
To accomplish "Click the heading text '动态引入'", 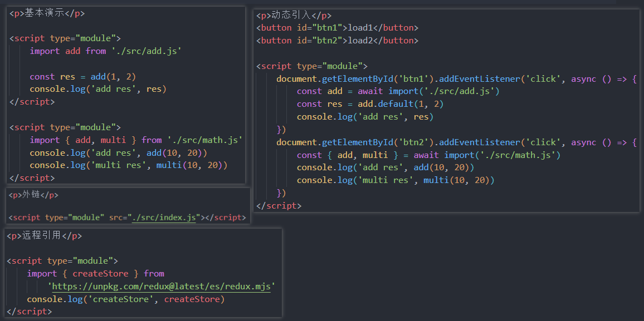I will [x=291, y=16].
